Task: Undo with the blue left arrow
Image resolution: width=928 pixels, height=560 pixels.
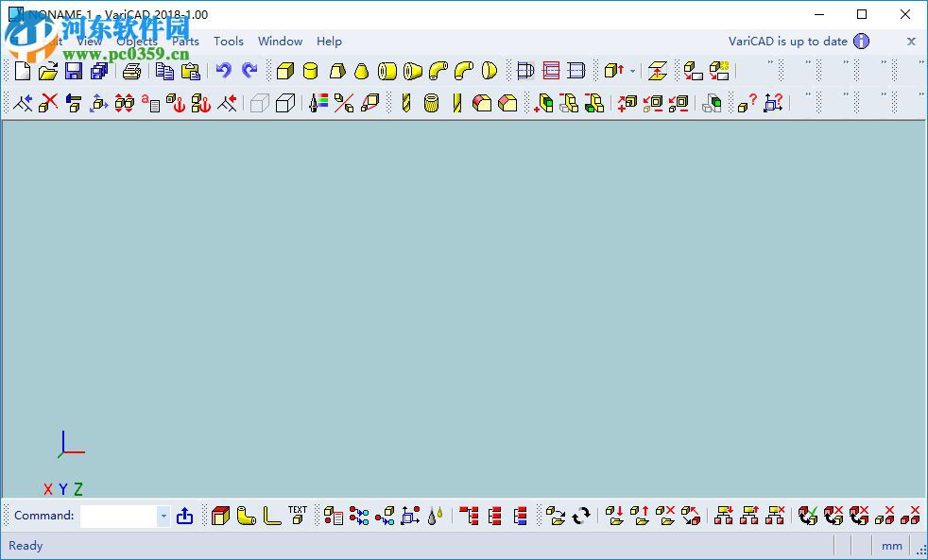Action: pyautogui.click(x=223, y=71)
